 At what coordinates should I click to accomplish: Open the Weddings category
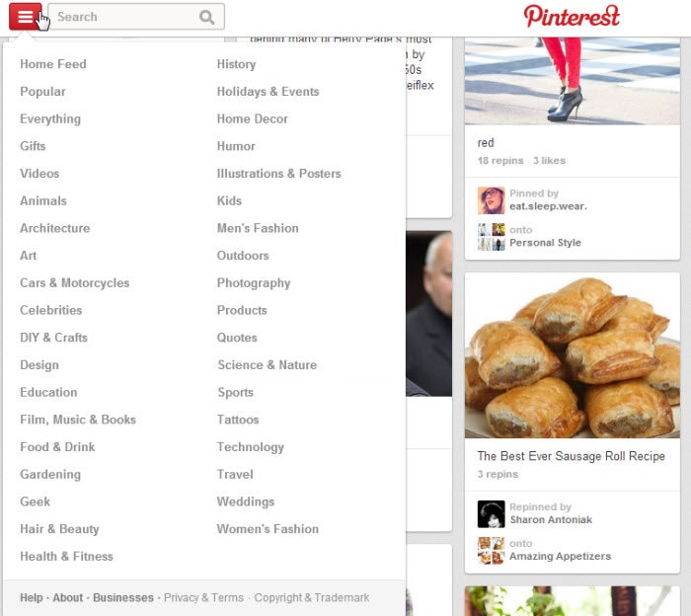pos(246,501)
